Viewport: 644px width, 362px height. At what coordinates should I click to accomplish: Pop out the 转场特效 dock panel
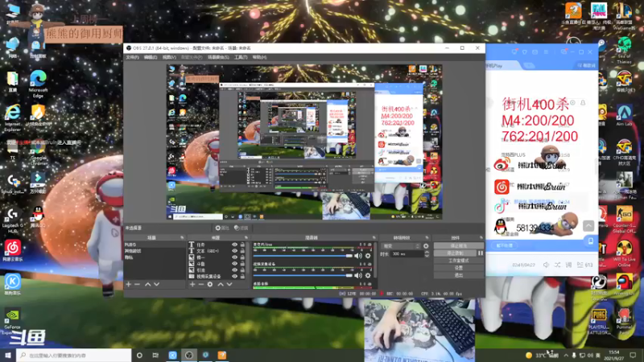[x=427, y=237]
